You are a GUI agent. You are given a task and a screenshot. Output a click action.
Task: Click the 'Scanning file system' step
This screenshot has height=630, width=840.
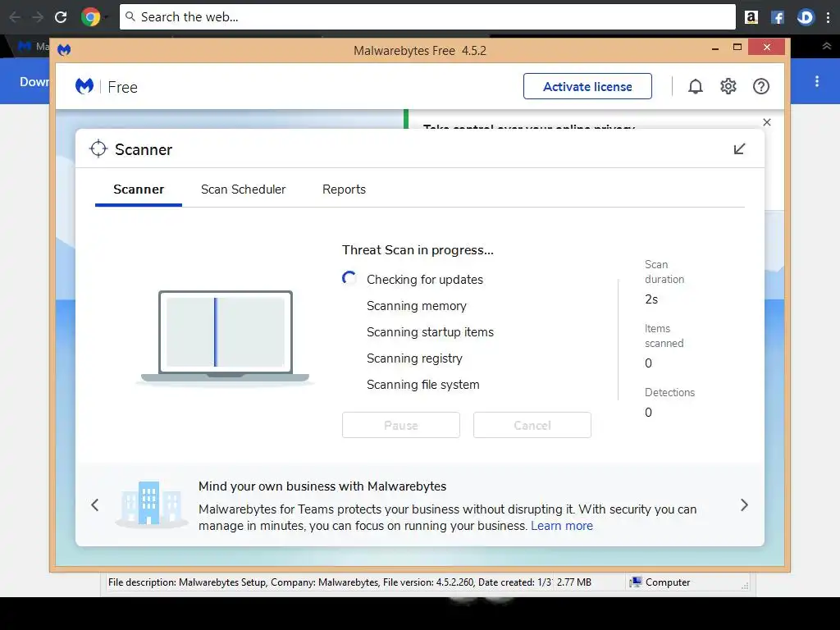pos(422,384)
